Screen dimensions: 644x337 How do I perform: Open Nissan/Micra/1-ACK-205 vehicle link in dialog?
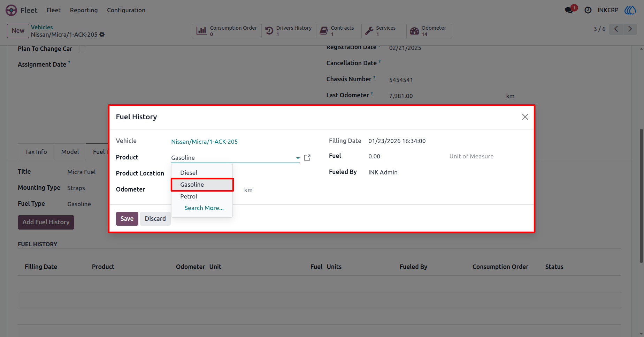205,142
